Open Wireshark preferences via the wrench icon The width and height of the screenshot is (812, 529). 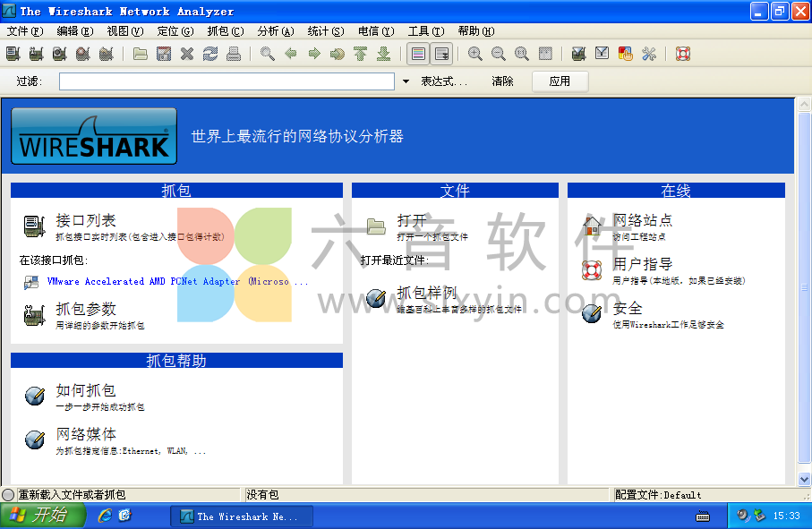650,54
